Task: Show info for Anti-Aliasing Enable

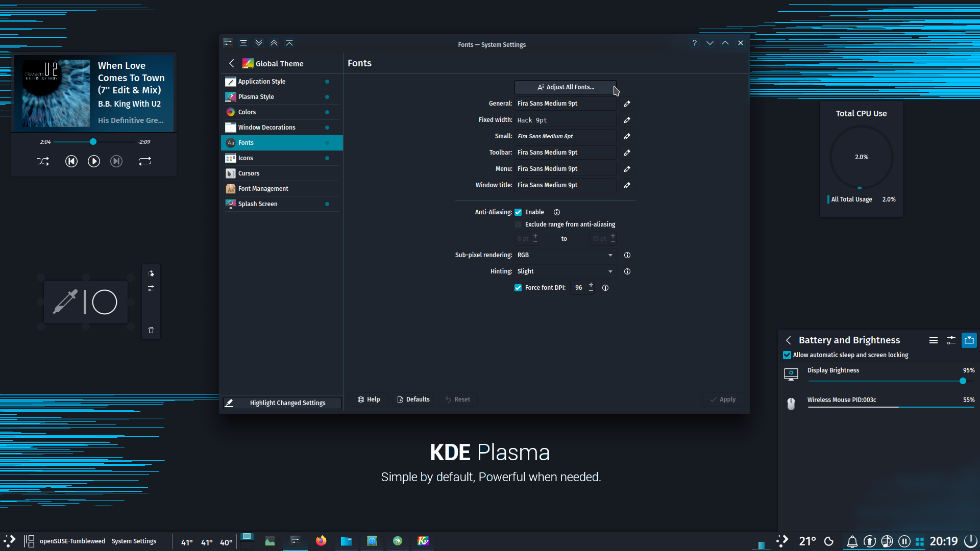Action: (557, 212)
